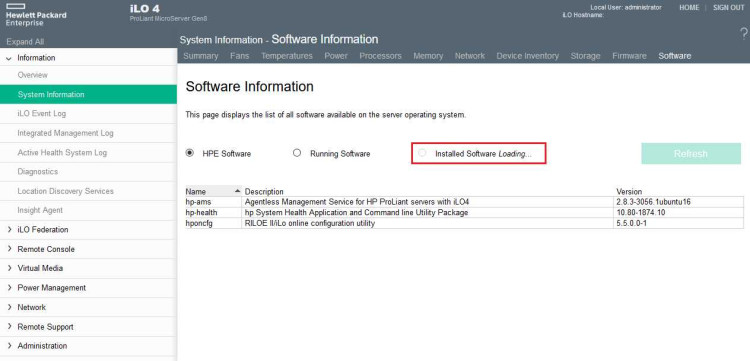Switch to the Summary tab

tap(201, 56)
